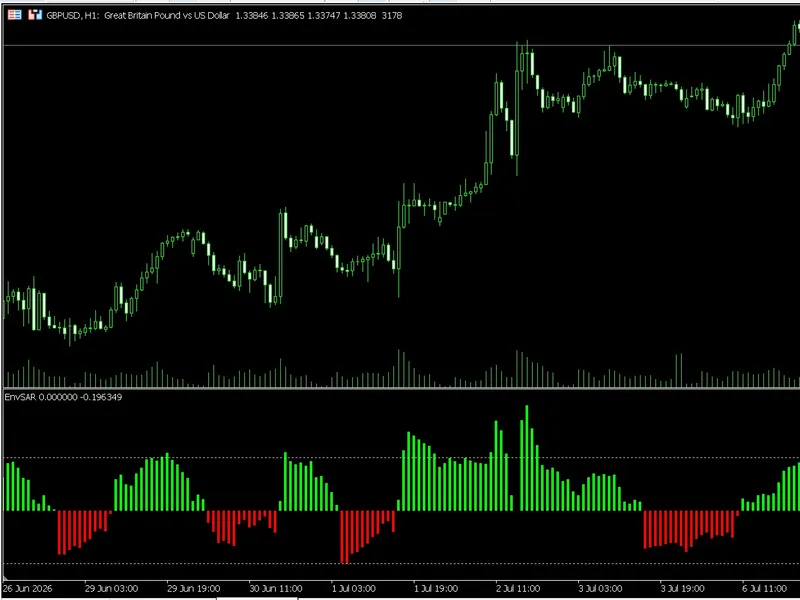Select the low price value 1.33747
The height and width of the screenshot is (600, 800).
pos(324,16)
